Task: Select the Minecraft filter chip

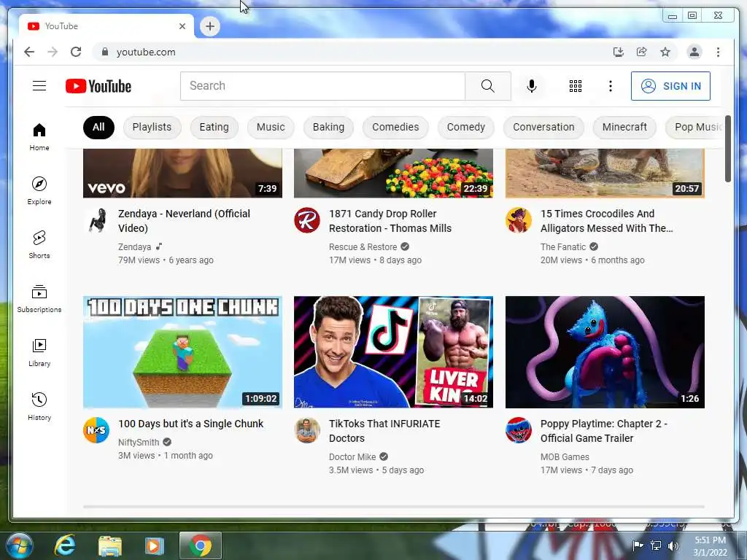Action: tap(624, 127)
